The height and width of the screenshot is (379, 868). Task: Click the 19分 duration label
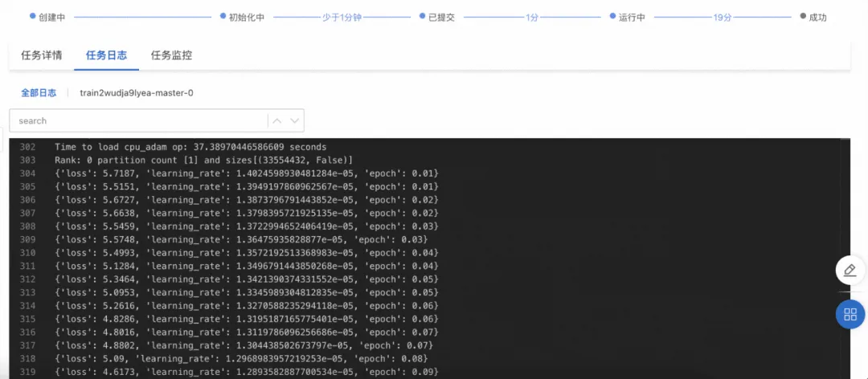(x=723, y=17)
